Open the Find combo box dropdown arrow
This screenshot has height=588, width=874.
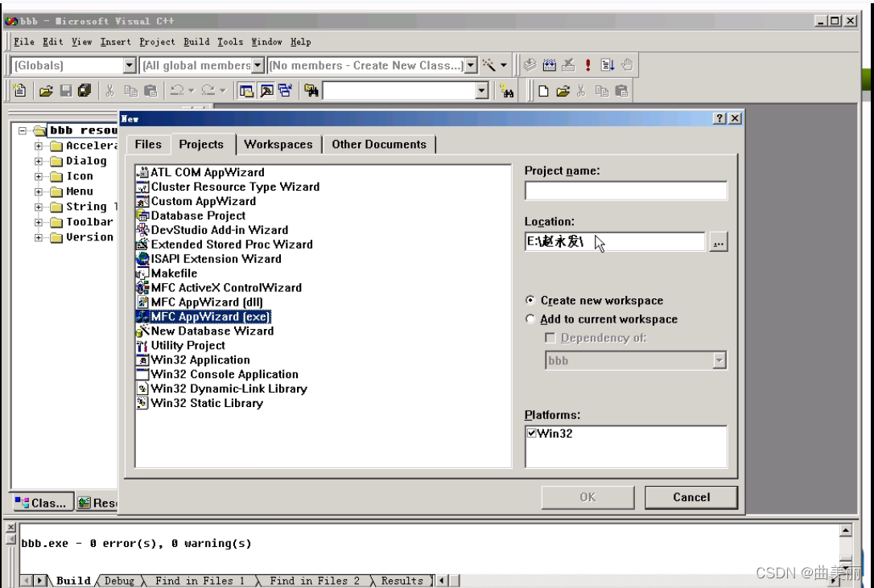coord(482,91)
